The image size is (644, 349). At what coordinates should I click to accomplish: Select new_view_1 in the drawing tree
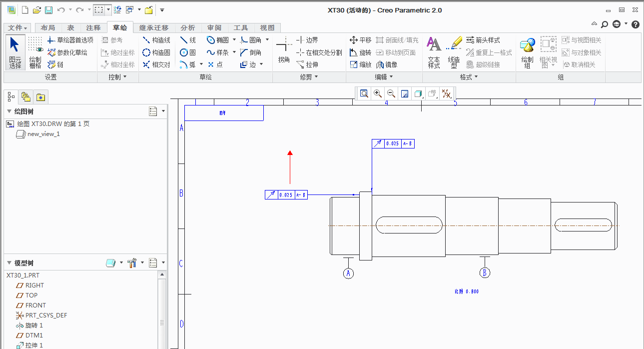pyautogui.click(x=38, y=134)
